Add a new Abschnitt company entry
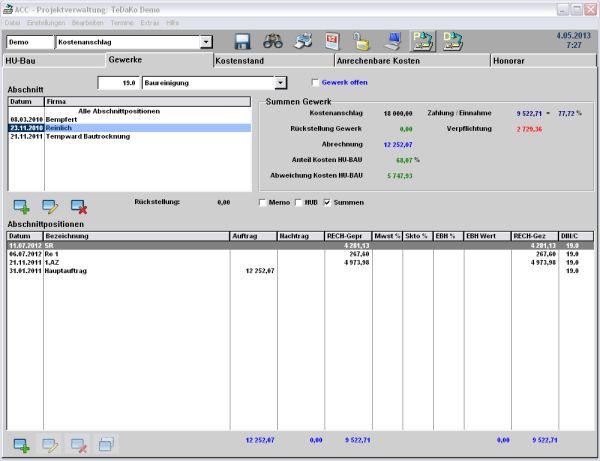 click(22, 205)
